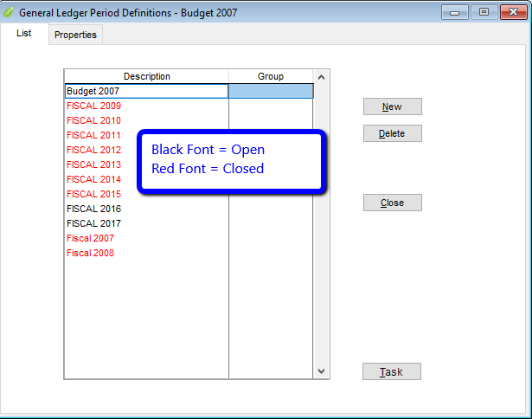532x419 pixels.
Task: Click the New button
Action: click(392, 106)
